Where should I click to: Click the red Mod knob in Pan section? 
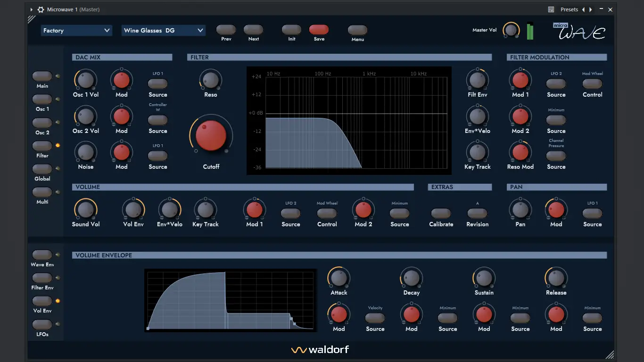point(556,209)
